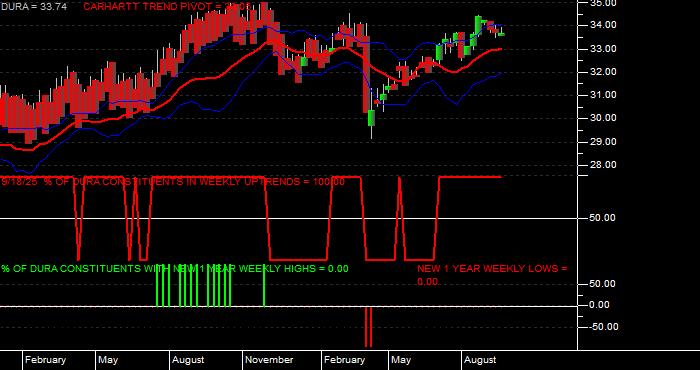
Task: Click the November date axis label
Action: [x=270, y=360]
